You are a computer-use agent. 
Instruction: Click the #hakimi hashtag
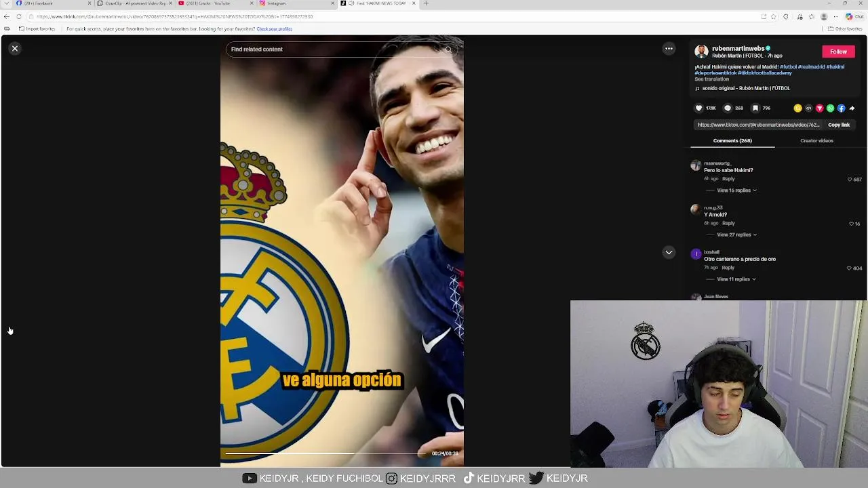click(x=835, y=67)
